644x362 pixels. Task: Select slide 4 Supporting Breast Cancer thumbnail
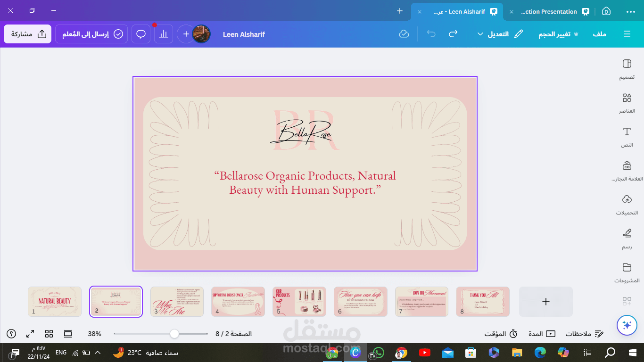tap(238, 302)
